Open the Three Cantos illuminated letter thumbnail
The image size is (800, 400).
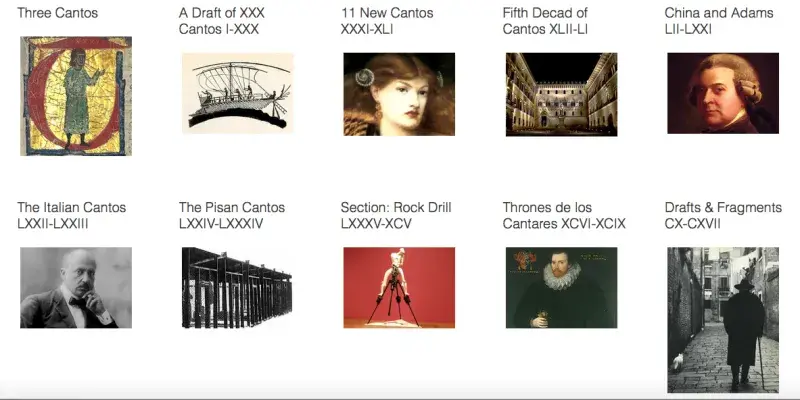[x=76, y=96]
